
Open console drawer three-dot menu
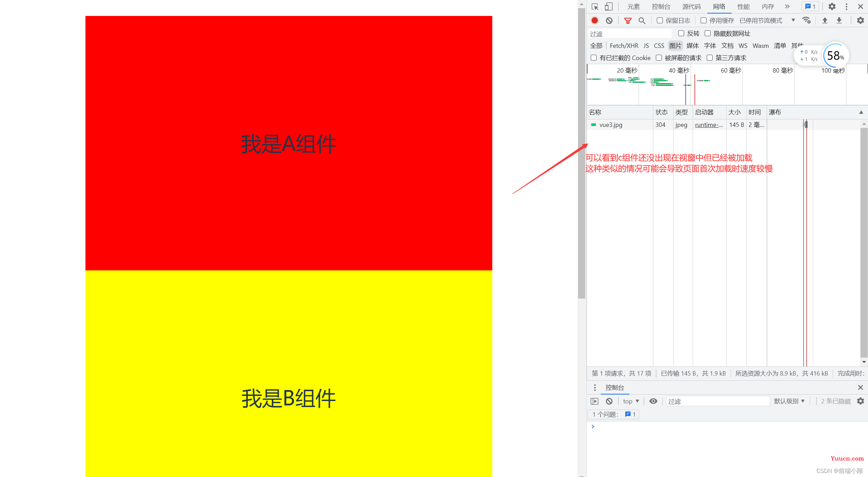coord(595,387)
